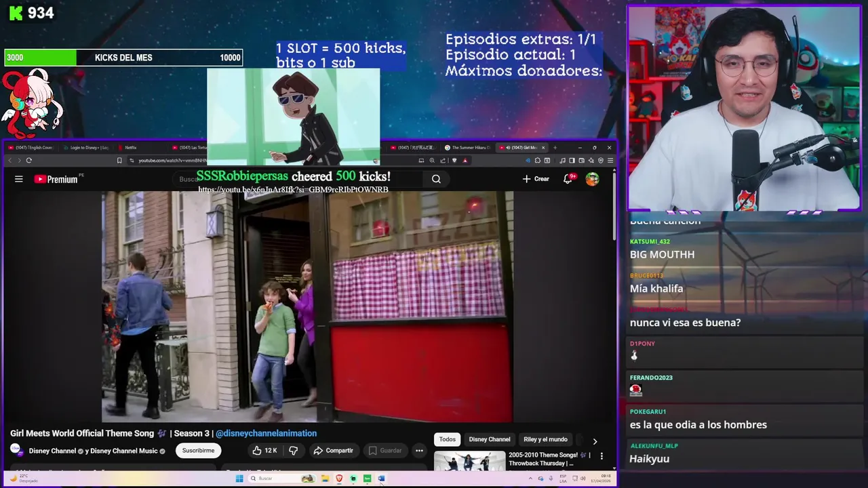Open the 2005-2010 Theme Songs video thumbnail
Image resolution: width=868 pixels, height=488 pixels.
coord(469,461)
